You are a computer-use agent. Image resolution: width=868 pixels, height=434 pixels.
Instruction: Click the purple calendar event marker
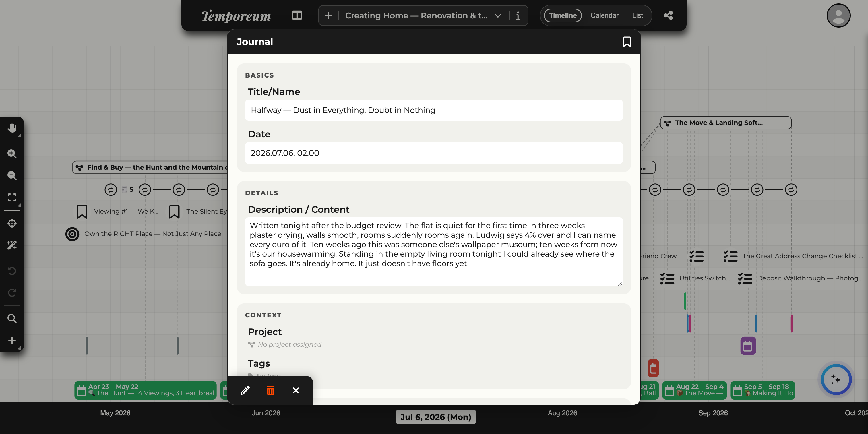[748, 346]
